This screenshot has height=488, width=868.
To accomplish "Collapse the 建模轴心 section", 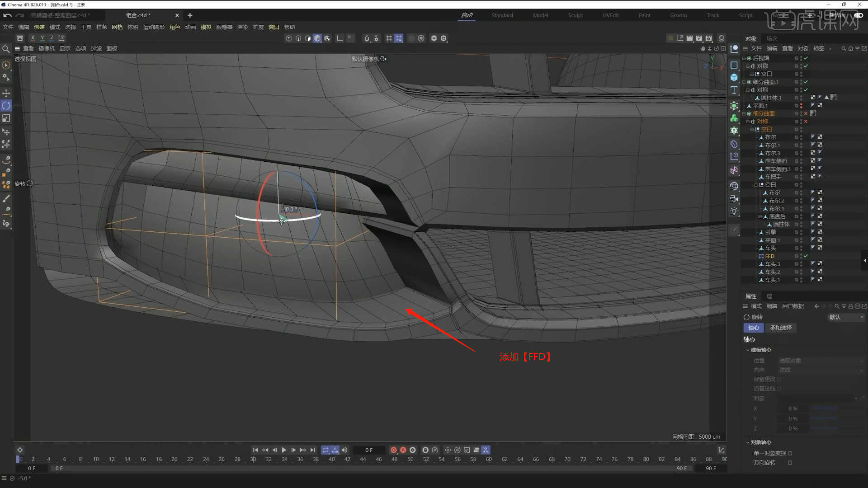I will click(x=747, y=350).
